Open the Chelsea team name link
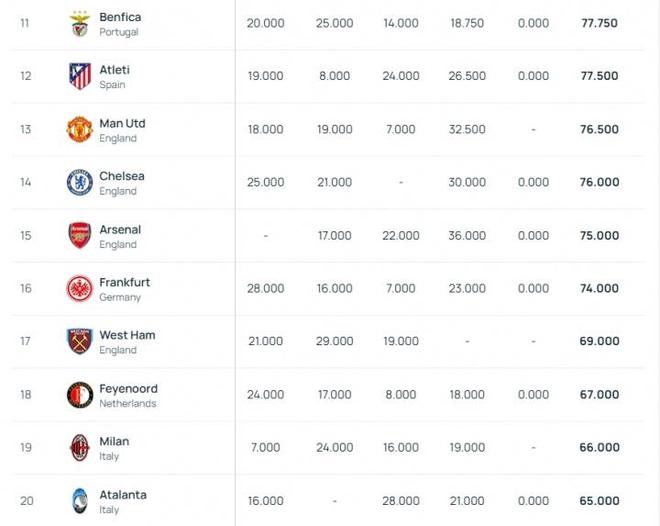Viewport: 660px width, 526px height. pos(122,176)
